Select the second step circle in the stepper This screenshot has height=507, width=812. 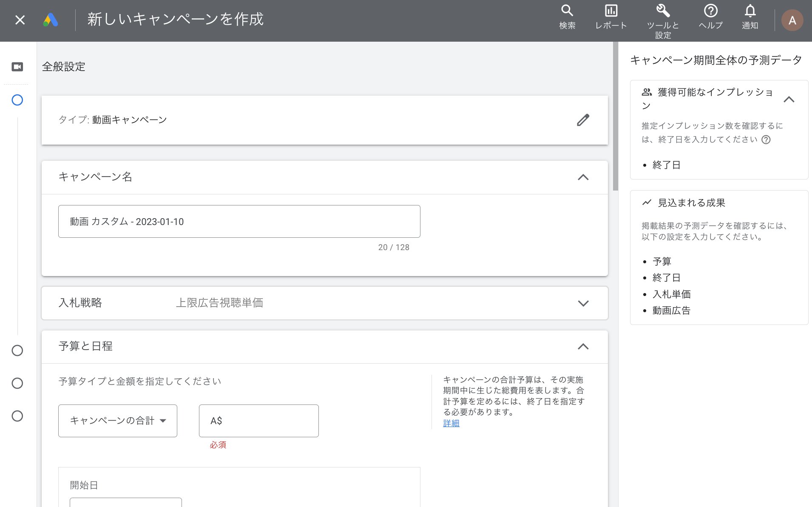click(17, 350)
